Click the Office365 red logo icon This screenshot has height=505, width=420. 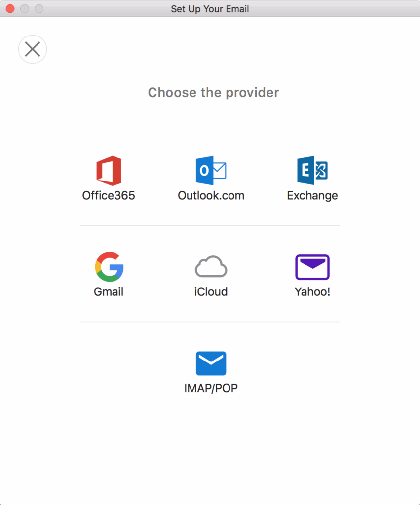tap(109, 171)
